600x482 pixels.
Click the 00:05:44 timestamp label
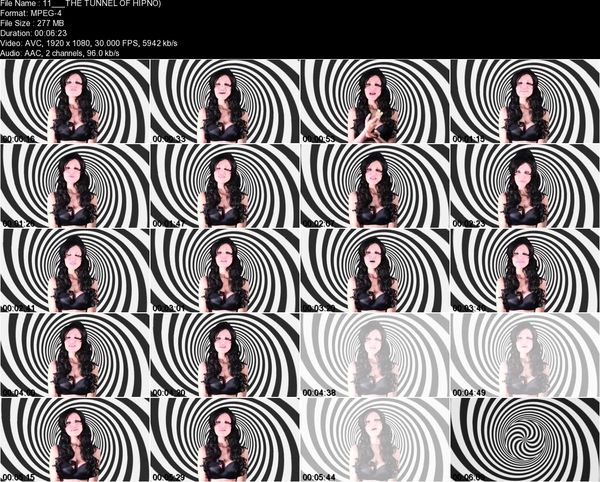pyautogui.click(x=318, y=477)
